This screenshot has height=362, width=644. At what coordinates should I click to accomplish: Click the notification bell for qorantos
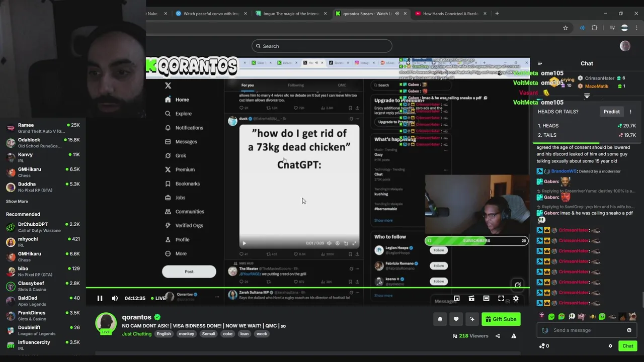coord(440,319)
